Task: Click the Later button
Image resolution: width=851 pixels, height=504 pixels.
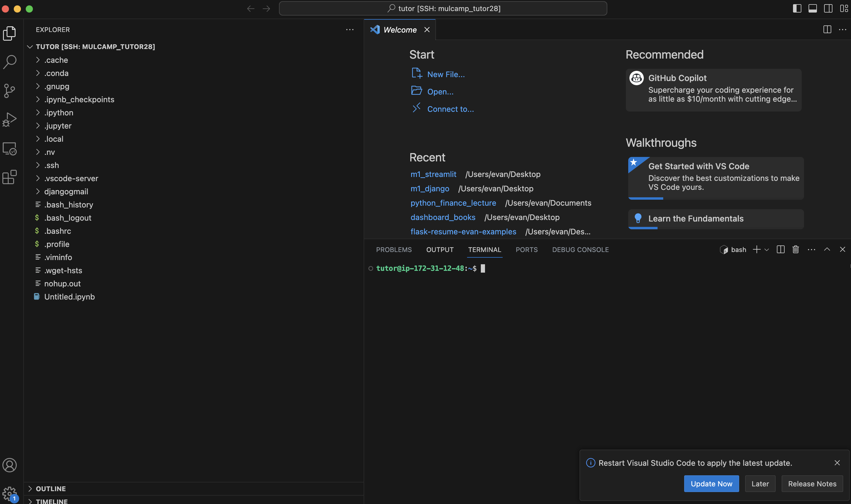Action: [760, 484]
